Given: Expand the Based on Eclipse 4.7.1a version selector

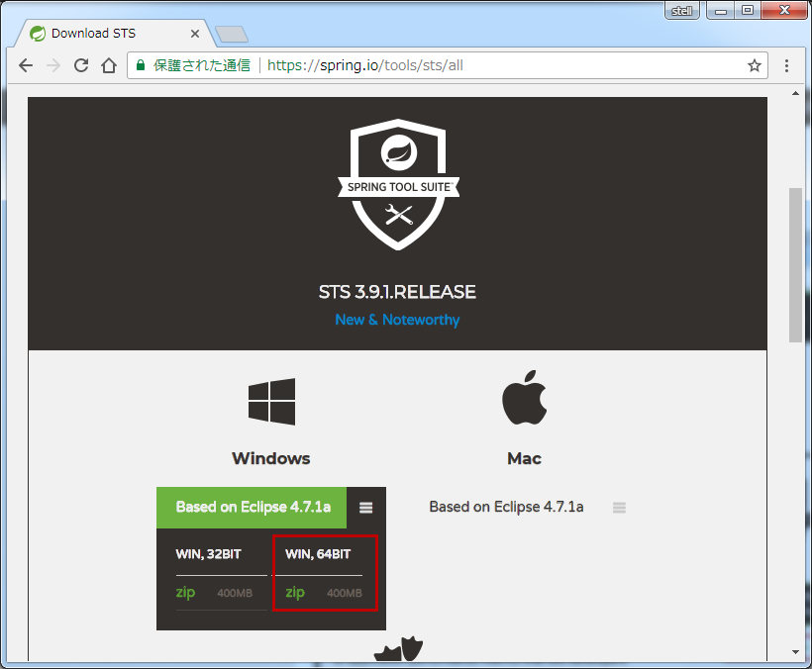Looking at the screenshot, I should point(251,507).
